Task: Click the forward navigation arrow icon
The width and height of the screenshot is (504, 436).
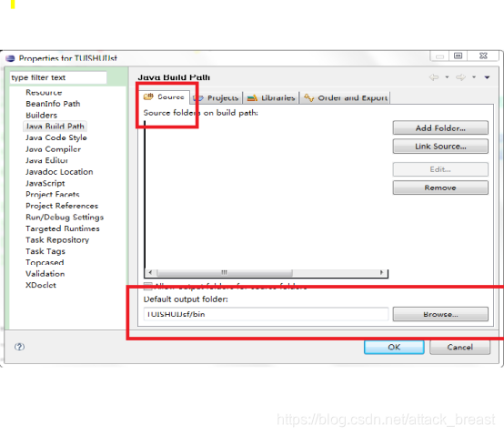Action: (x=460, y=77)
